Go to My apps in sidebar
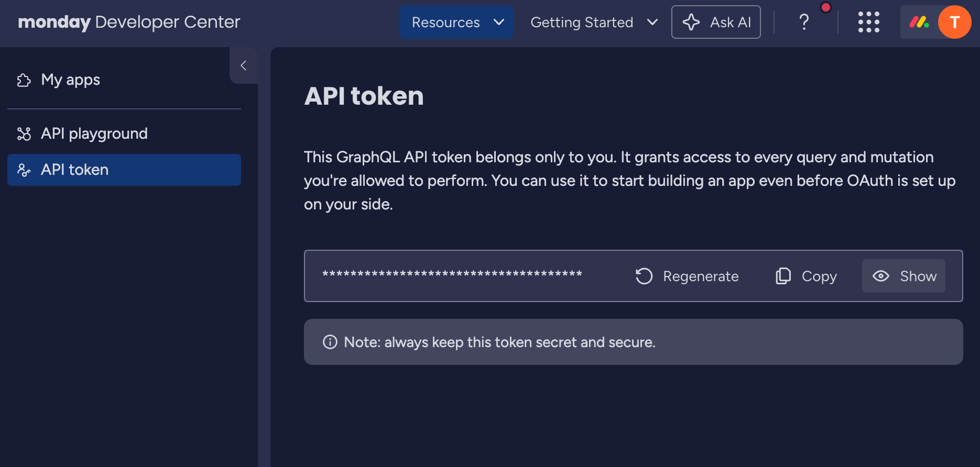Screen dimensions: 980x467 click(124, 80)
